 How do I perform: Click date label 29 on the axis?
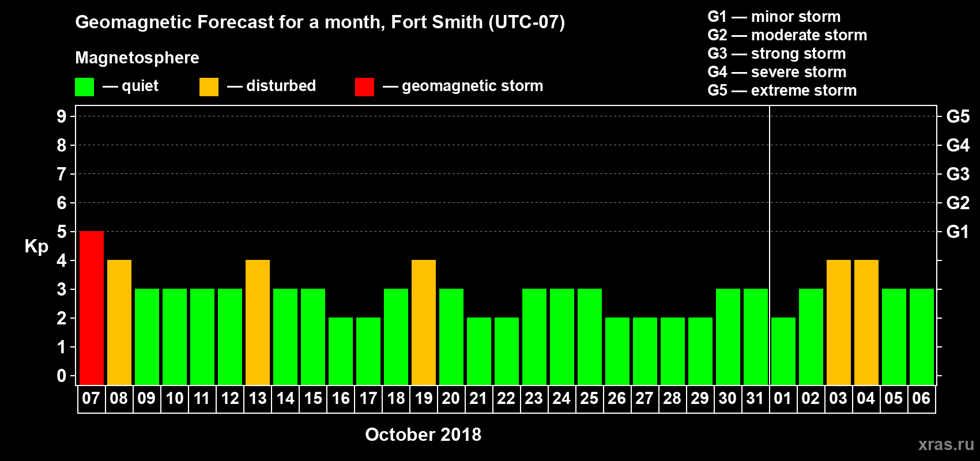click(700, 398)
